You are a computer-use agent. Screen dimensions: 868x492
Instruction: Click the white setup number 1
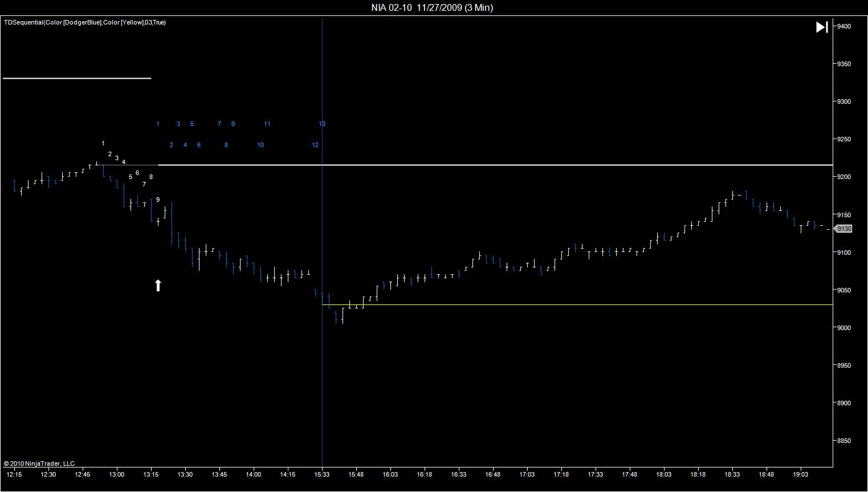coord(103,144)
